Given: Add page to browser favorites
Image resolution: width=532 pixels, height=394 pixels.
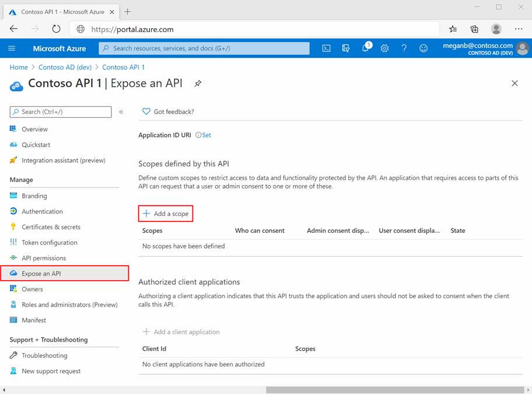Looking at the screenshot, I should pyautogui.click(x=452, y=29).
